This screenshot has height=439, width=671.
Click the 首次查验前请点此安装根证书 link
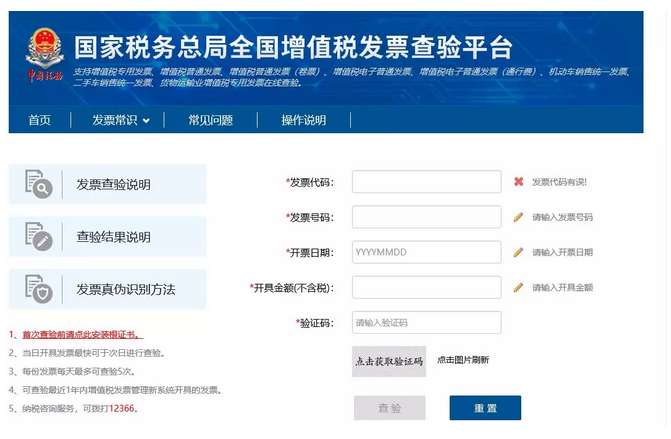point(83,335)
